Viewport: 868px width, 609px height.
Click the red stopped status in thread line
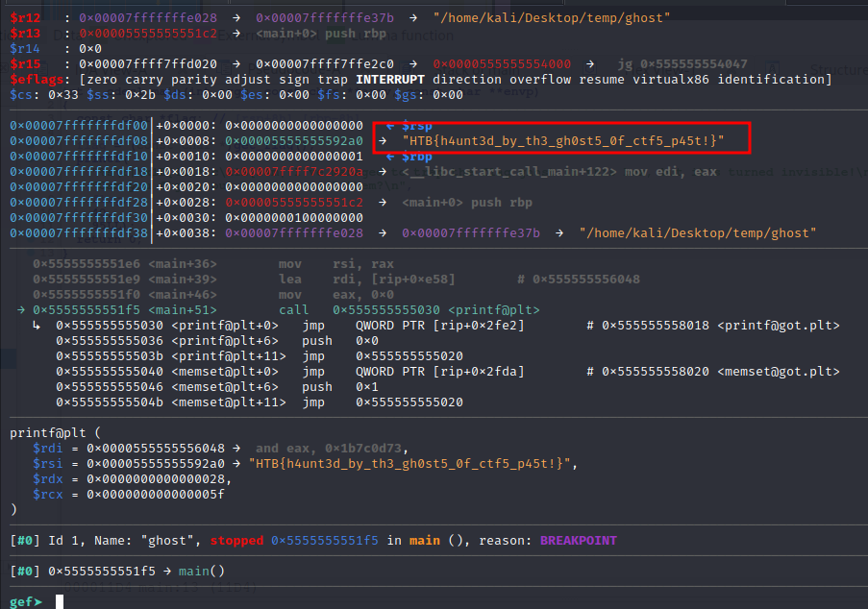(x=236, y=541)
